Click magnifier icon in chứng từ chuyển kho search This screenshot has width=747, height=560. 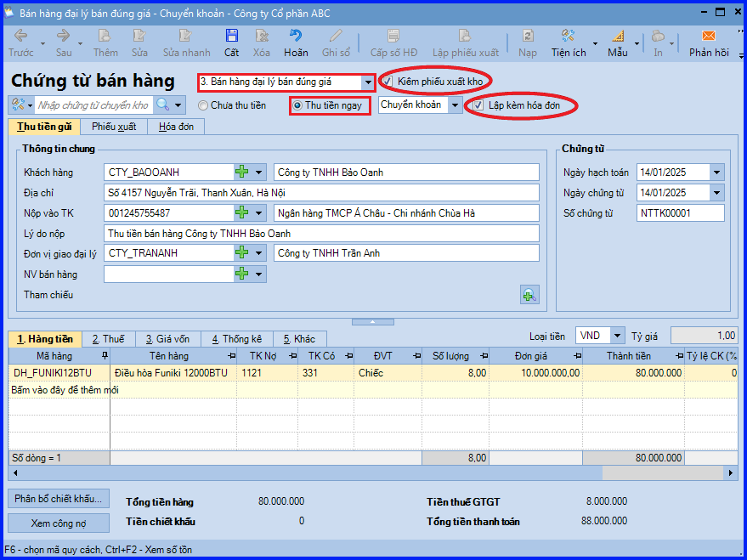click(x=162, y=105)
